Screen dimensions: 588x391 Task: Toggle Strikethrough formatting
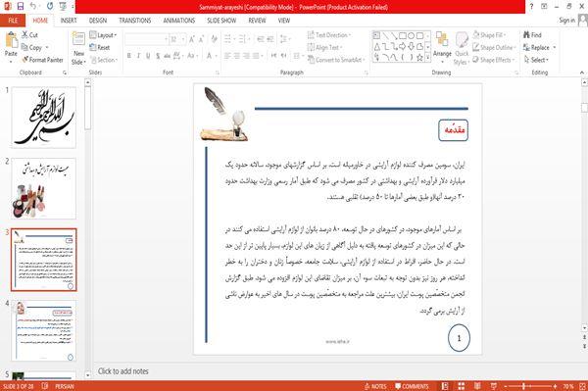(x=167, y=56)
